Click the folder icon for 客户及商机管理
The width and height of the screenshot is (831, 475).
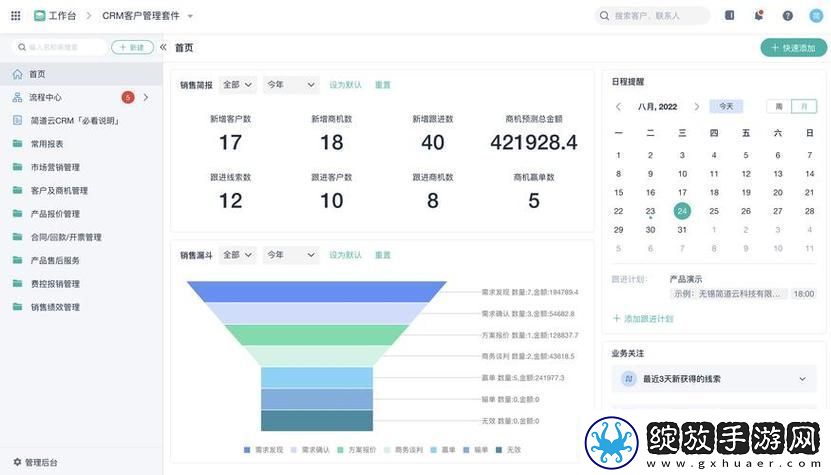coord(17,190)
